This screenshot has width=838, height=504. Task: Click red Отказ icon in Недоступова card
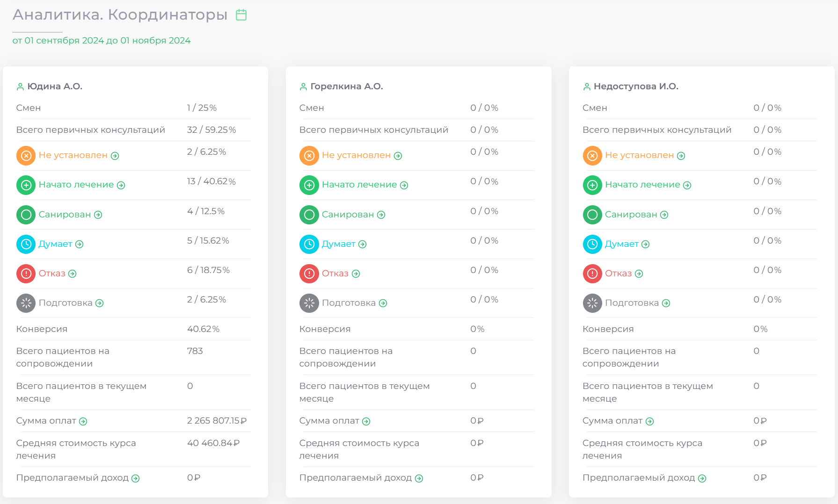[x=592, y=274]
